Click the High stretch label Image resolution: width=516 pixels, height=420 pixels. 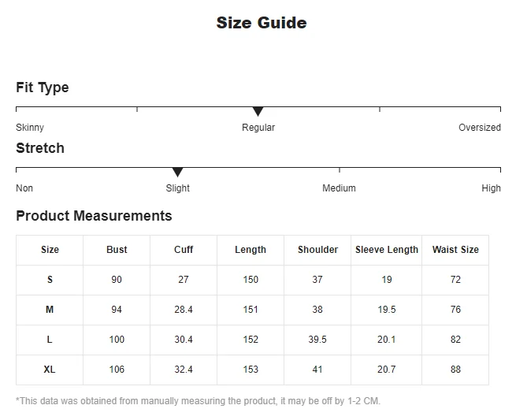pyautogui.click(x=491, y=188)
